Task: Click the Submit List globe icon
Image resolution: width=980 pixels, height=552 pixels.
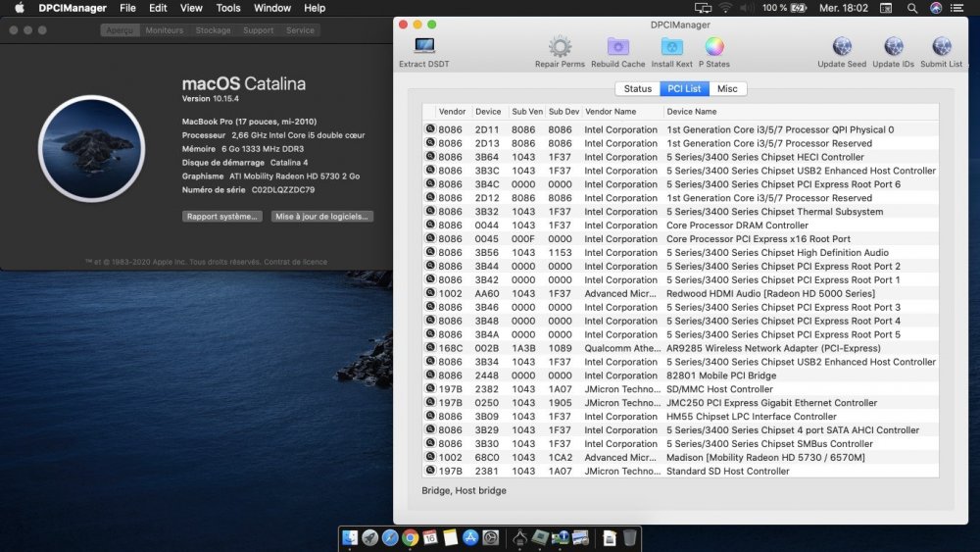Action: point(941,46)
